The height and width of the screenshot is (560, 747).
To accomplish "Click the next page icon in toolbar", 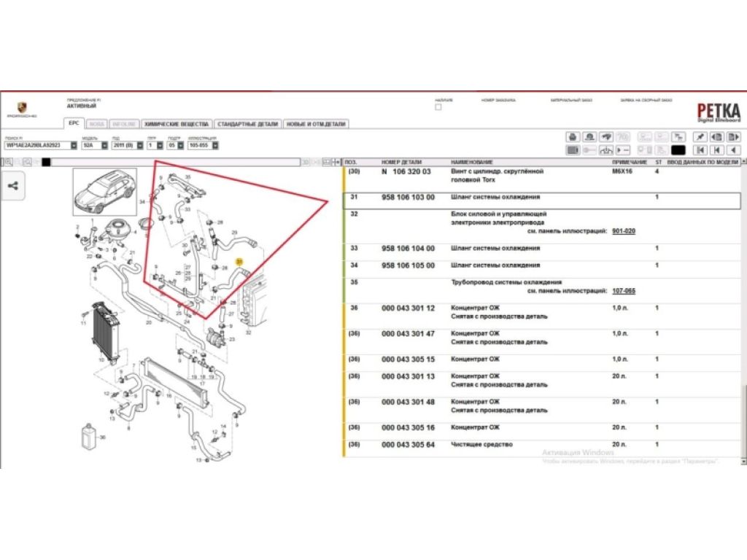I will [x=733, y=136].
